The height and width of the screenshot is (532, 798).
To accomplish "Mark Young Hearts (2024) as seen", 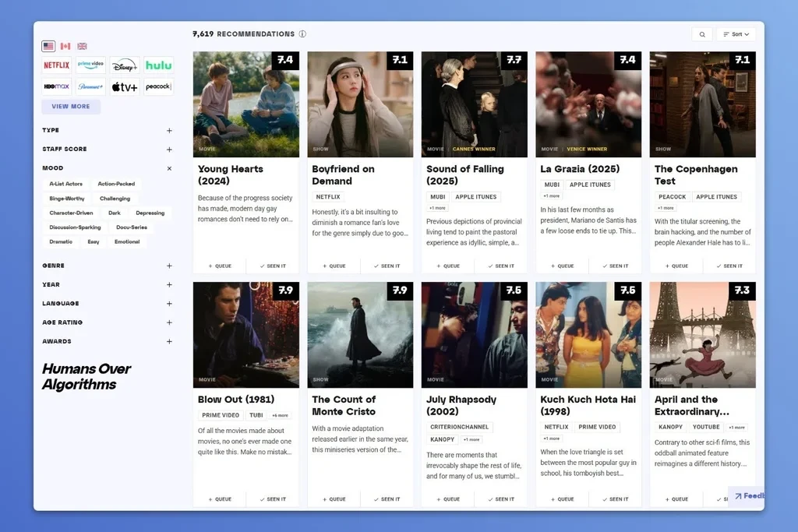I will tap(273, 266).
